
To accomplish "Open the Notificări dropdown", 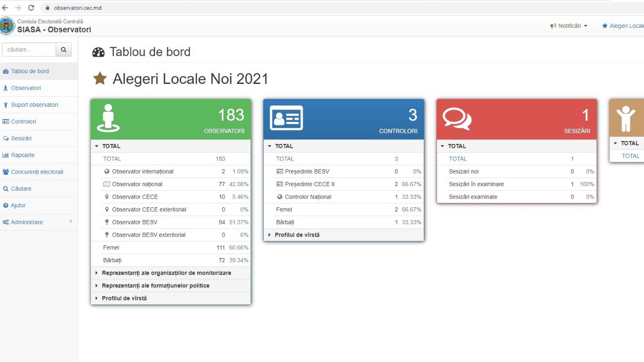I will pos(569,26).
